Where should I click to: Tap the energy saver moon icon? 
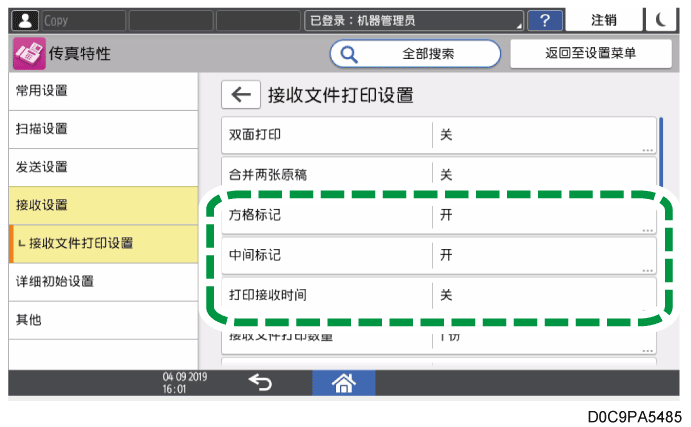[x=661, y=20]
